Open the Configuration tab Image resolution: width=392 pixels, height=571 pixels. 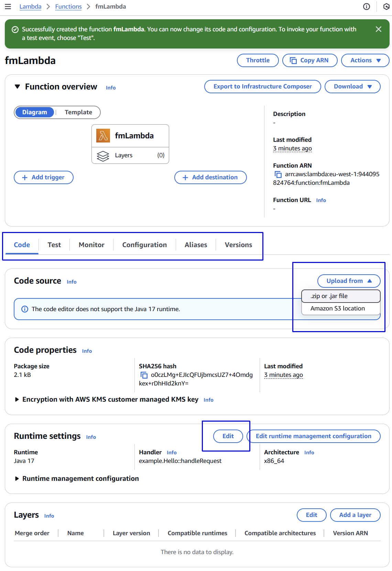click(x=144, y=245)
